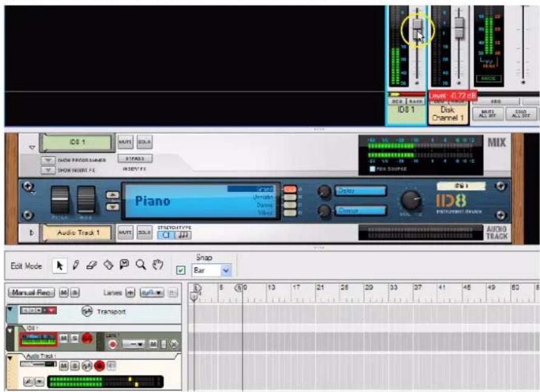This screenshot has height=392, width=540.
Task: Click the ID8 Chorus knob
Action: [324, 211]
